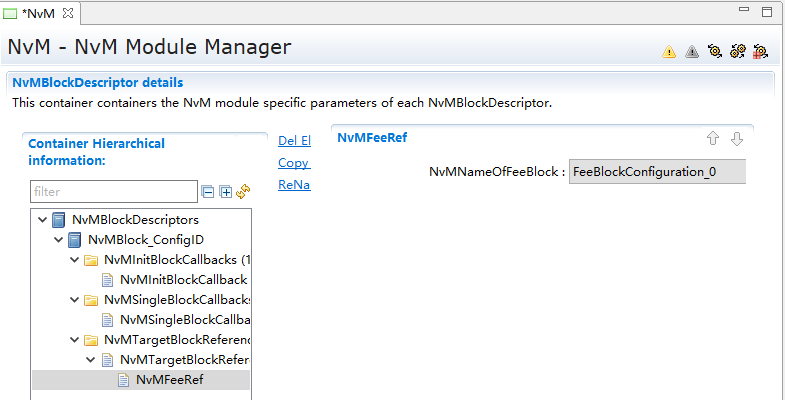Click the expand all plus icon
This screenshot has width=785, height=400.
[x=226, y=192]
